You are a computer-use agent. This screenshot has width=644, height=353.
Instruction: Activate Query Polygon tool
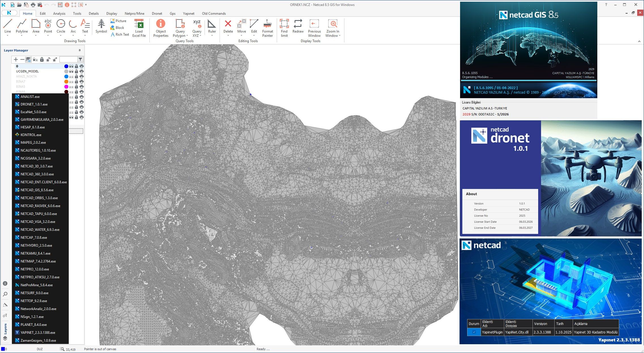pyautogui.click(x=180, y=28)
